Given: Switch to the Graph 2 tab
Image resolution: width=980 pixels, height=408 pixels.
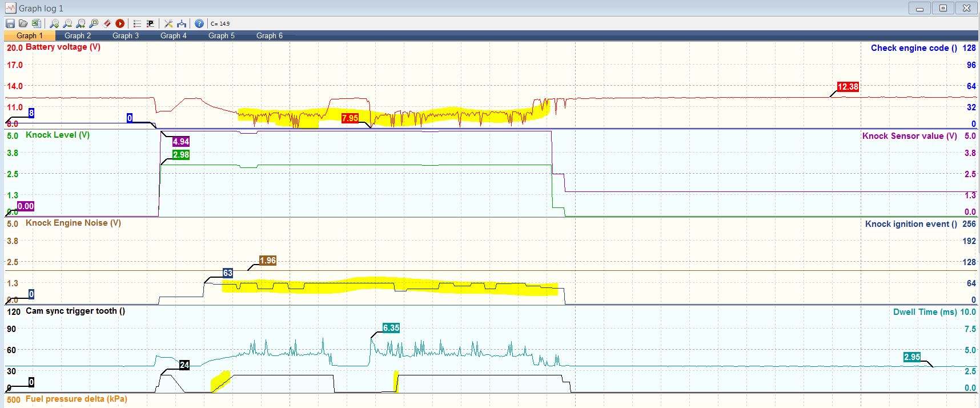Looking at the screenshot, I should 78,35.
